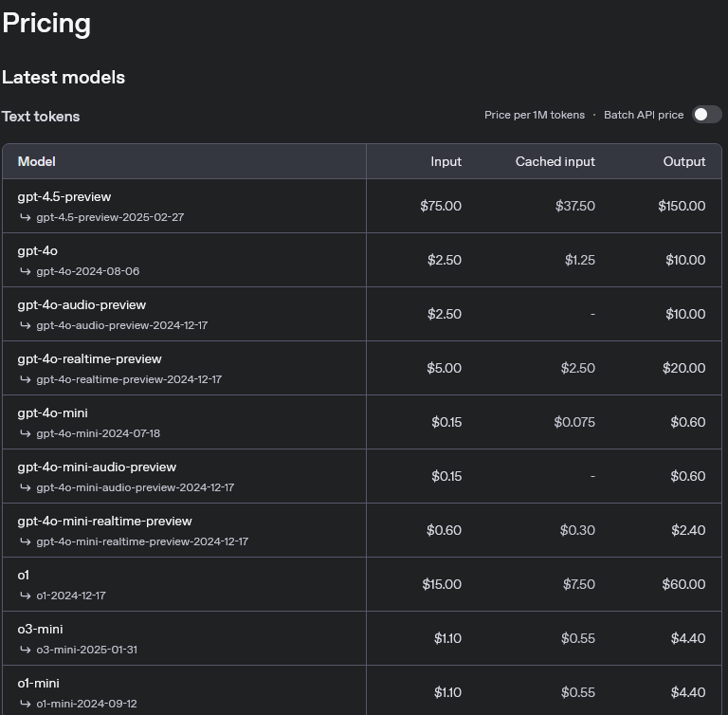Click the gpt-4o-audio-preview-2024-12-17 snapshot name
This screenshot has height=715, width=728.
(x=121, y=325)
